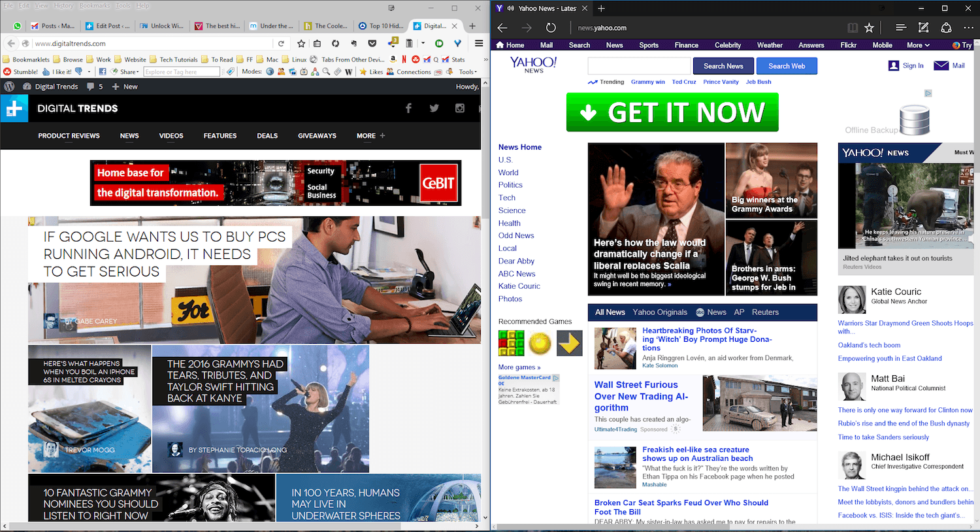Open Grammy winners Taylor Swift thumbnail
The height and width of the screenshot is (532, 980).
point(771,180)
